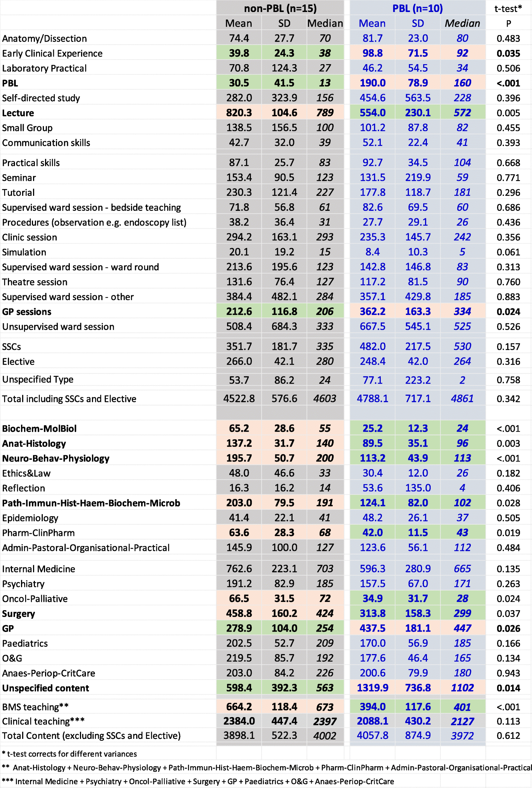Select the 'Small Group' row label
The height and width of the screenshot is (788, 532).
pos(27,128)
